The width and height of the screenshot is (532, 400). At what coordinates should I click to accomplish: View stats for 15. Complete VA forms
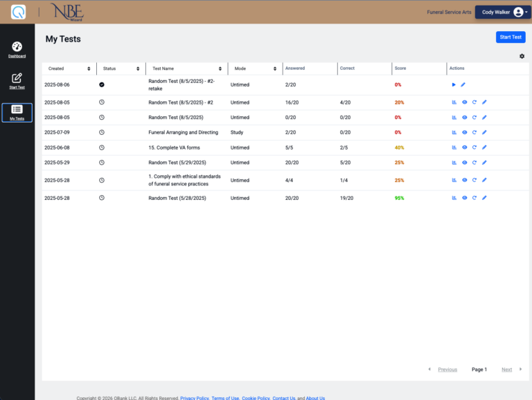454,147
